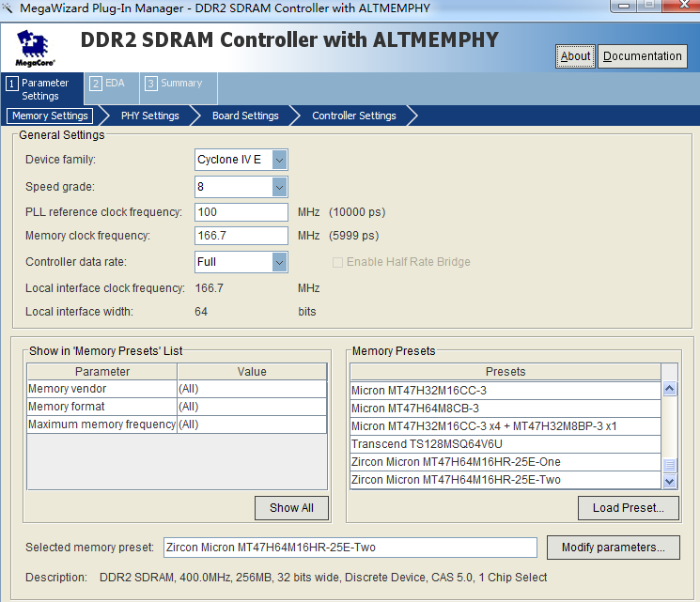Click the Memory vendor parameter row label
Screen dimensions: 700x602
point(102,389)
